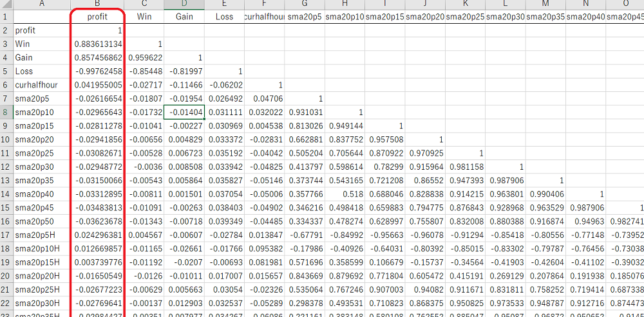Click cell containing 0.970925
Screen dimensions: 644x317
click(426, 154)
